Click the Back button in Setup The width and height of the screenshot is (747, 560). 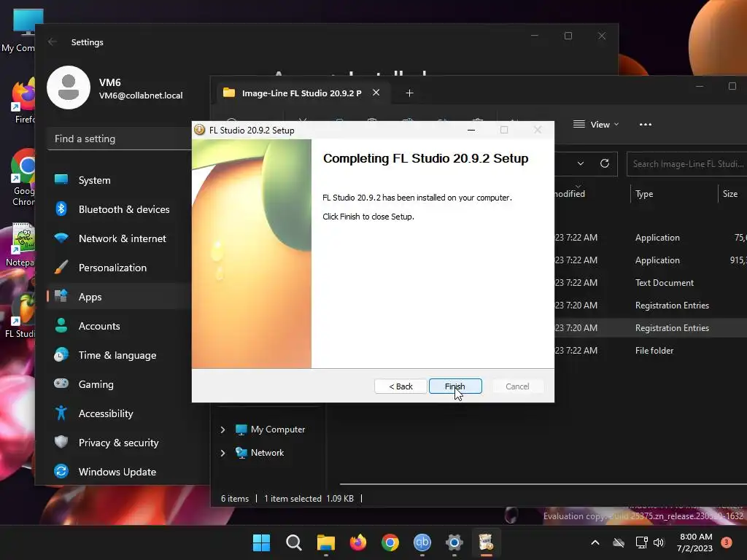pyautogui.click(x=400, y=386)
